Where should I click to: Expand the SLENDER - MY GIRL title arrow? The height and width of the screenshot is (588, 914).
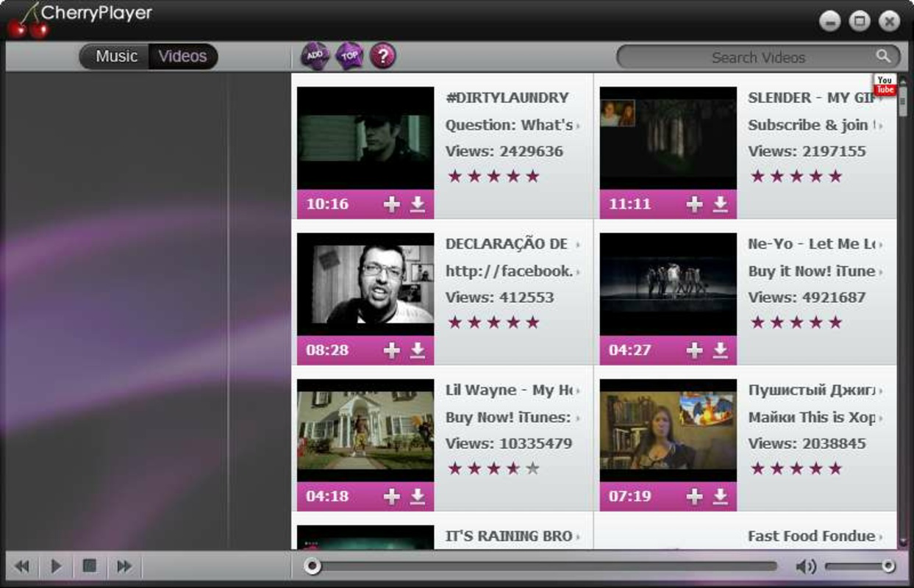pyautogui.click(x=880, y=98)
